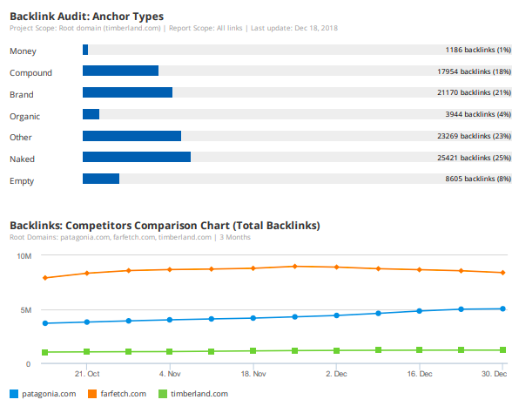Select the Empty anchor bar
This screenshot has width=519, height=420.
pyautogui.click(x=101, y=179)
